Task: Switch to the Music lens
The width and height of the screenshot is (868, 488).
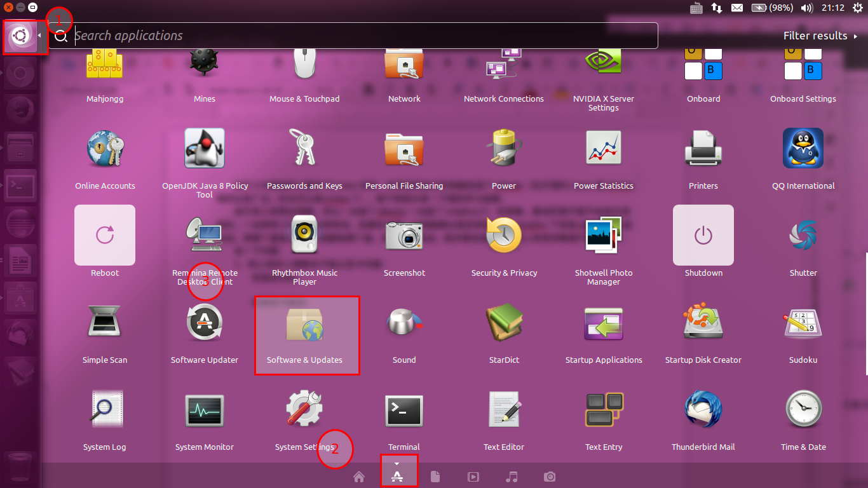Action: click(x=512, y=477)
